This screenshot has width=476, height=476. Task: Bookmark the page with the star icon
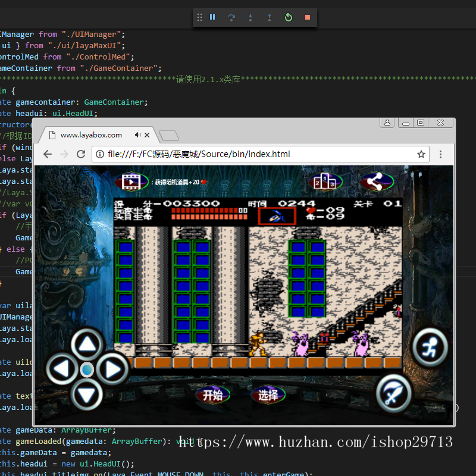point(421,154)
